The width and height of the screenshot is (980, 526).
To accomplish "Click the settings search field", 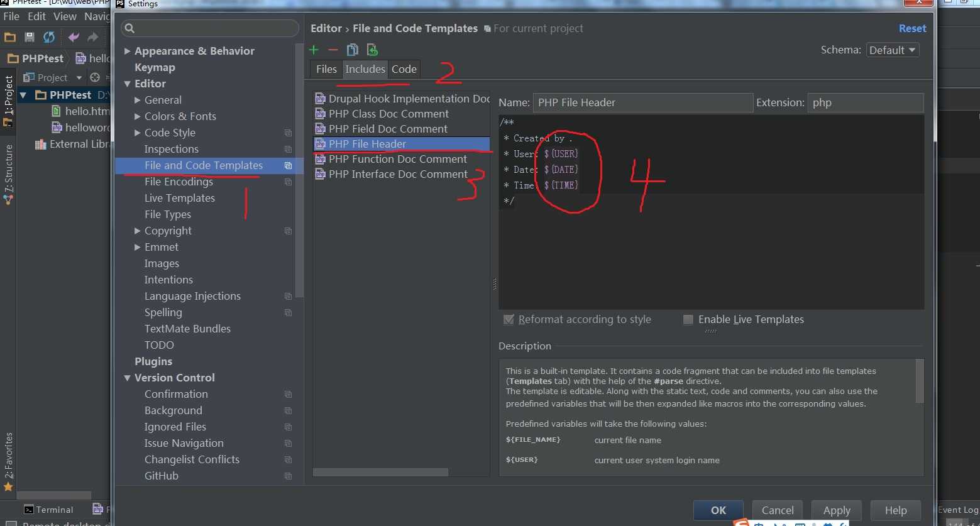I will [210, 28].
